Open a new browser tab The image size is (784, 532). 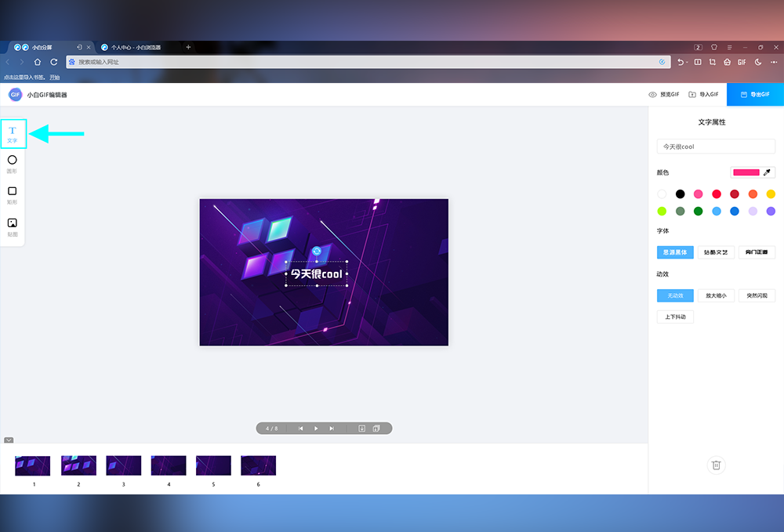188,47
